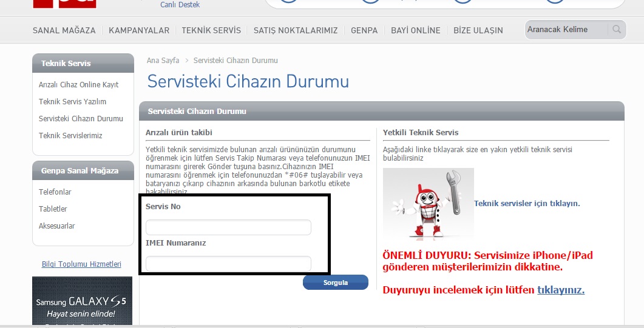Browse Telefonlar in Genpa Sanal Mağaza
This screenshot has height=328, width=644.
[55, 192]
